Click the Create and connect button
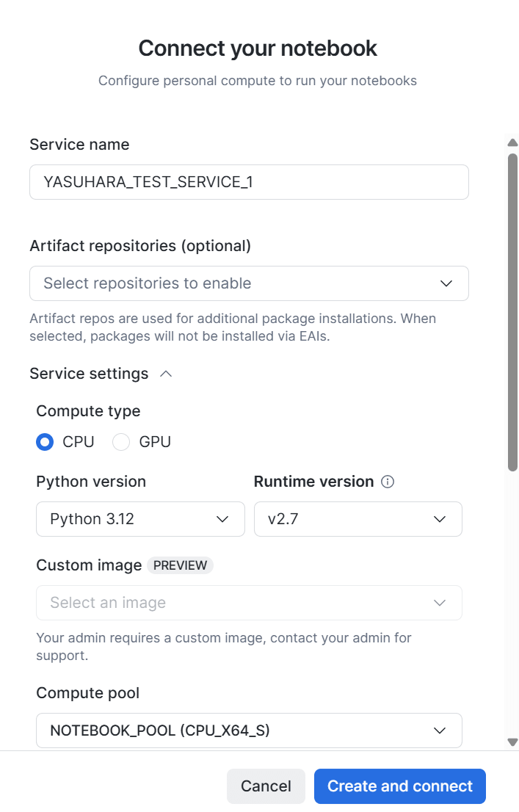Viewport: 519px width, 812px height. [400, 786]
